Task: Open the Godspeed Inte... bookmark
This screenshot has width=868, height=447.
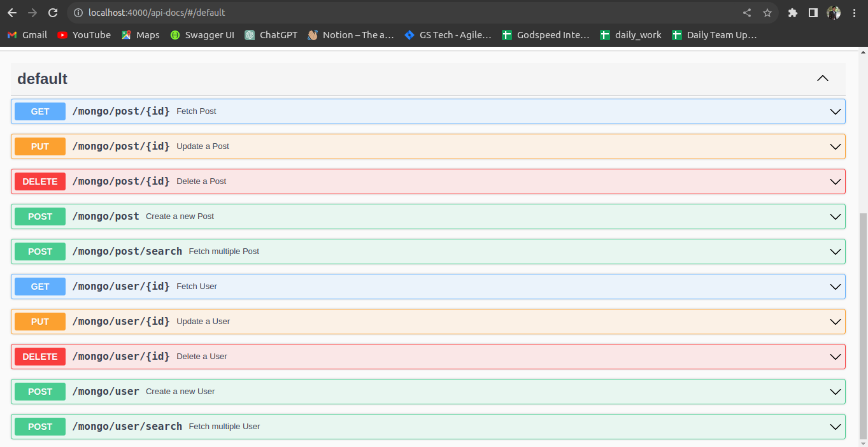Action: coord(546,35)
